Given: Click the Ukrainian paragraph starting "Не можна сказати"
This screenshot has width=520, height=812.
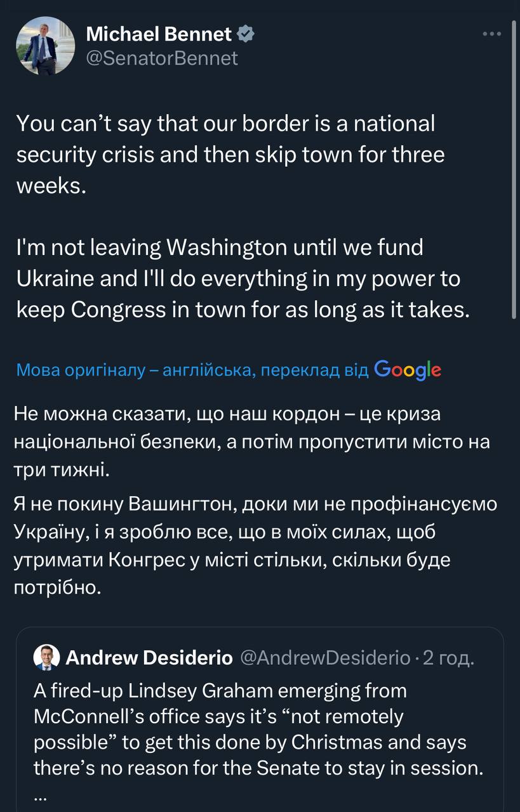Looking at the screenshot, I should pos(253,442).
